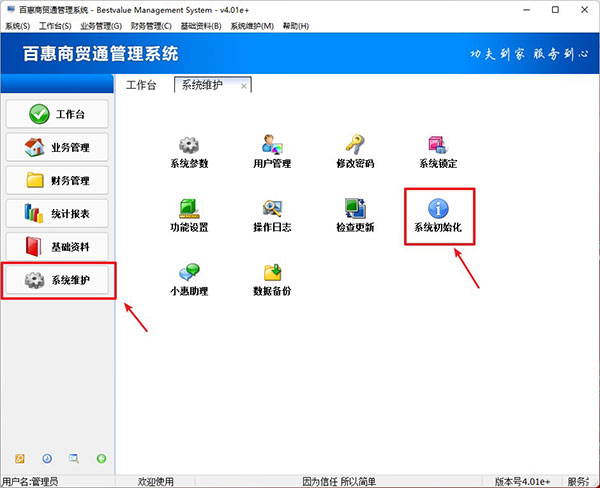Open 功能设置 (Function Settings) icon
This screenshot has width=600, height=488.
pos(189,209)
